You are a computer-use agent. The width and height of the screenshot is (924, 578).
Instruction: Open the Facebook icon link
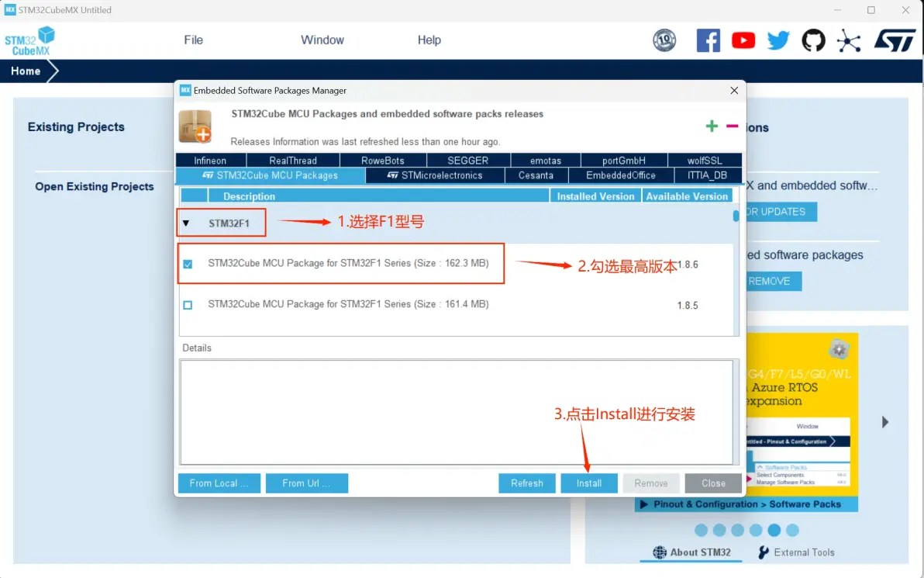(708, 40)
